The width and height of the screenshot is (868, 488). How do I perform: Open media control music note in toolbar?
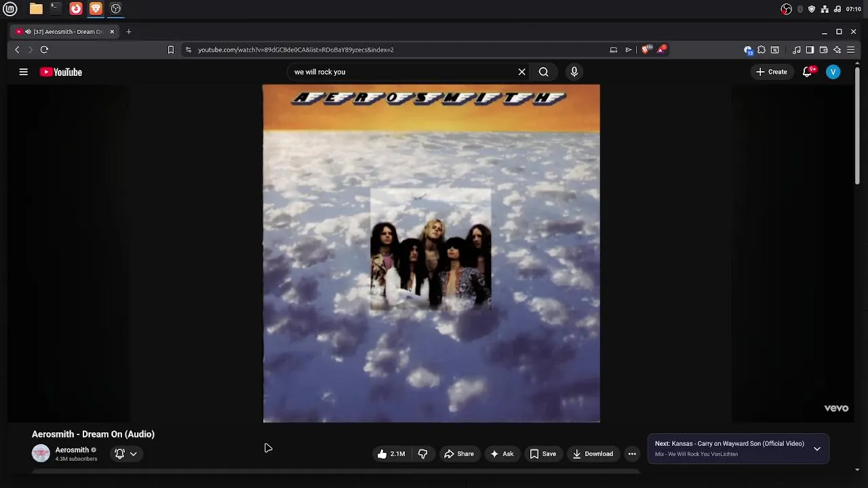[x=797, y=49]
